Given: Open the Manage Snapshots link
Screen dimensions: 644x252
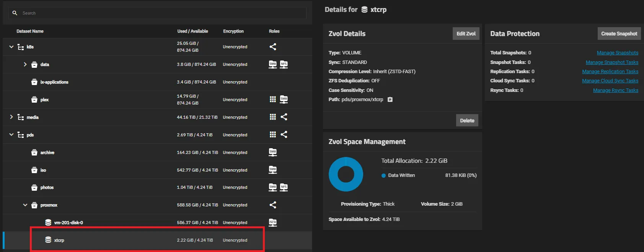Looking at the screenshot, I should coord(618,53).
